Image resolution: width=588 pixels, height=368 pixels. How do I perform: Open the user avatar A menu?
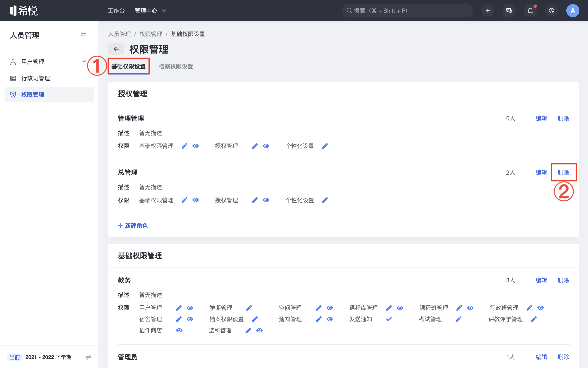point(573,10)
